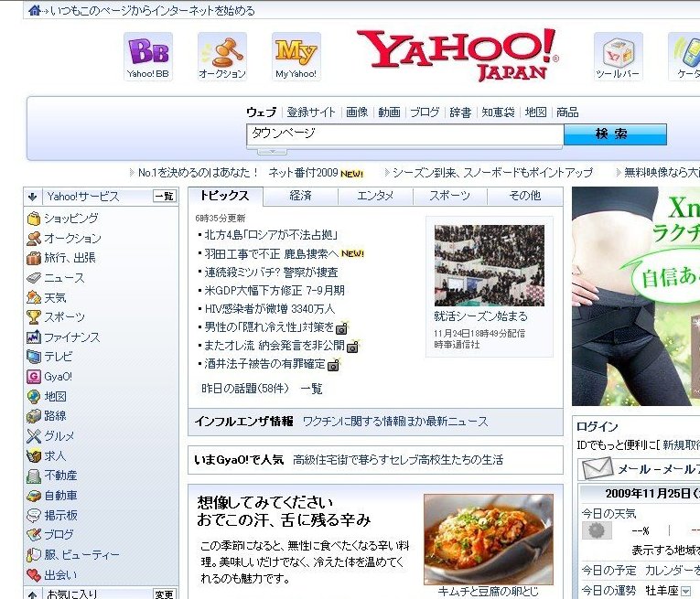This screenshot has height=599, width=700.
Task: Open the シーズン到来、スノーボードもポイントアップ link
Action: coord(492,173)
